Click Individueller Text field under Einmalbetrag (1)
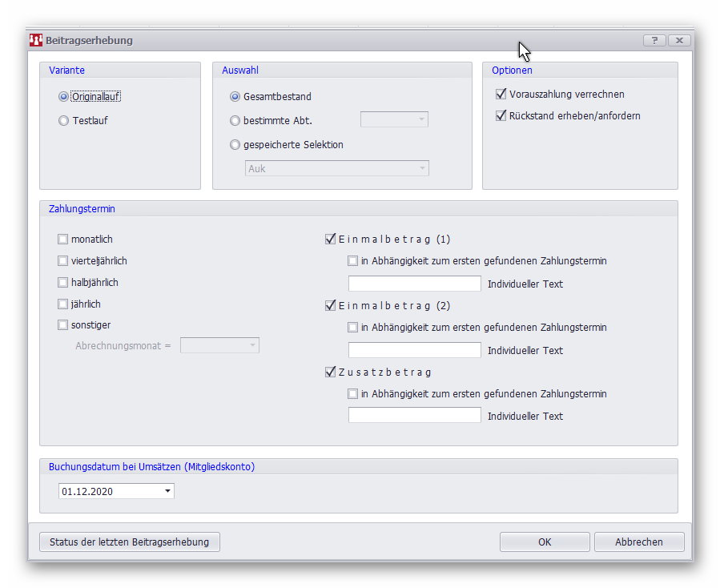 [414, 284]
